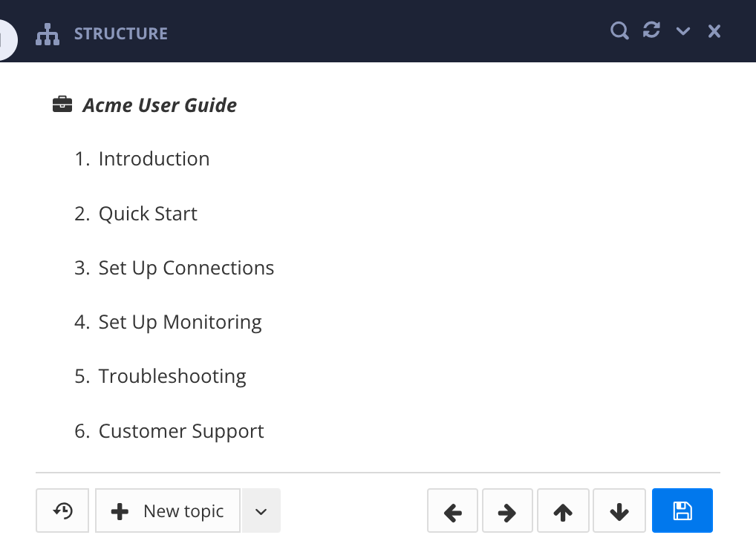Viewport: 756px width, 555px height.
Task: Collapse the Structure panel with the chevron
Action: 682,31
